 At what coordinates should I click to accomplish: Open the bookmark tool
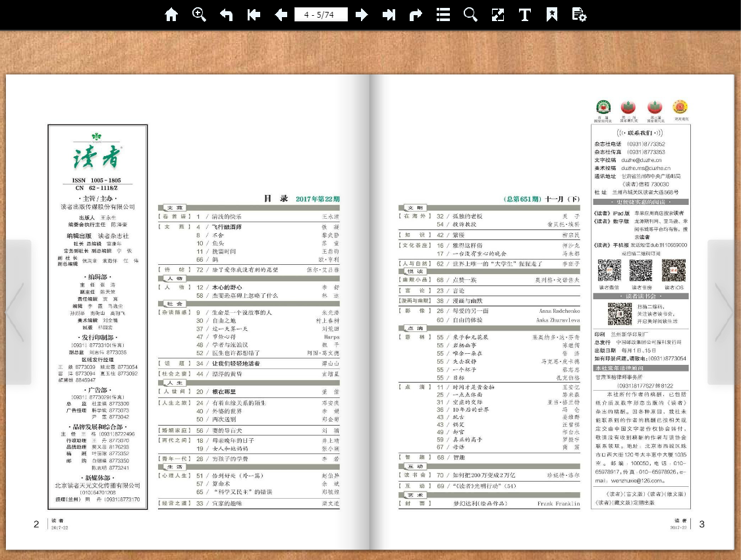point(551,14)
